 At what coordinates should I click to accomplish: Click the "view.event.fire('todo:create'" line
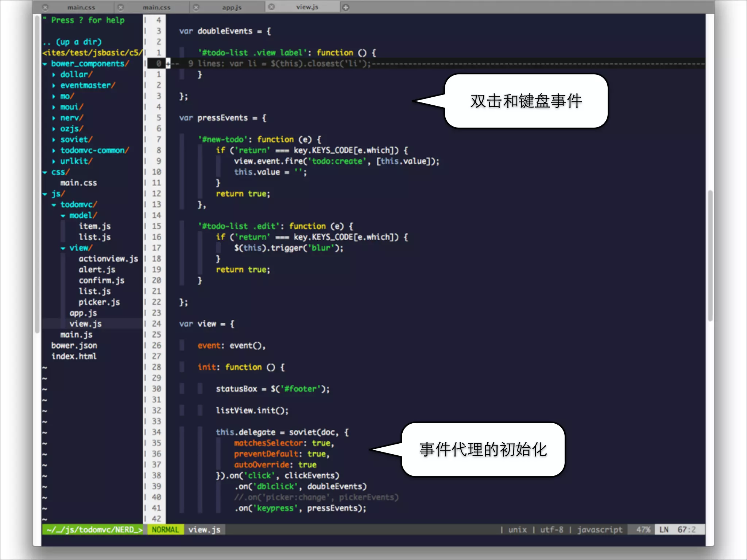coord(337,162)
